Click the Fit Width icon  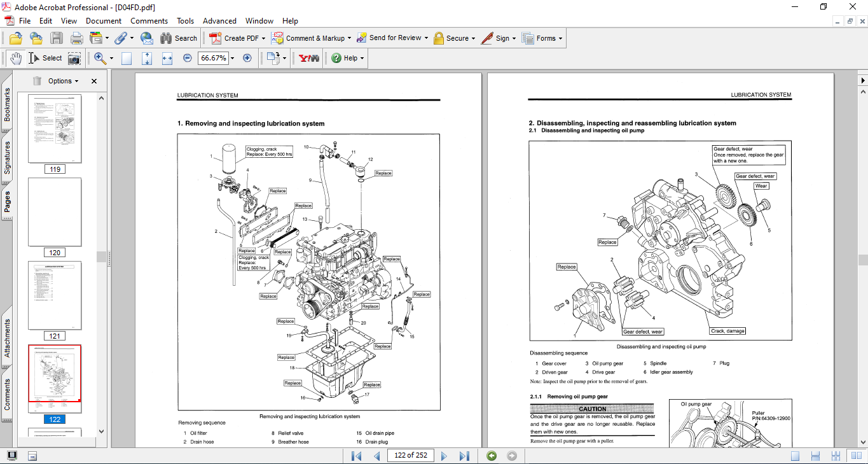click(x=167, y=58)
